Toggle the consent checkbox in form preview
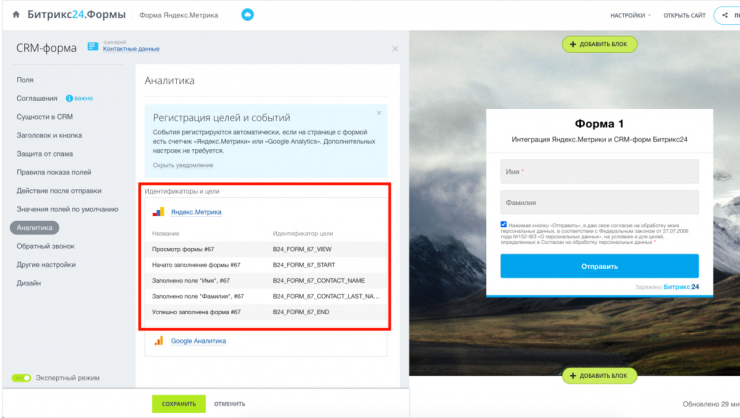Image resolution: width=740 pixels, height=418 pixels. coord(504,225)
